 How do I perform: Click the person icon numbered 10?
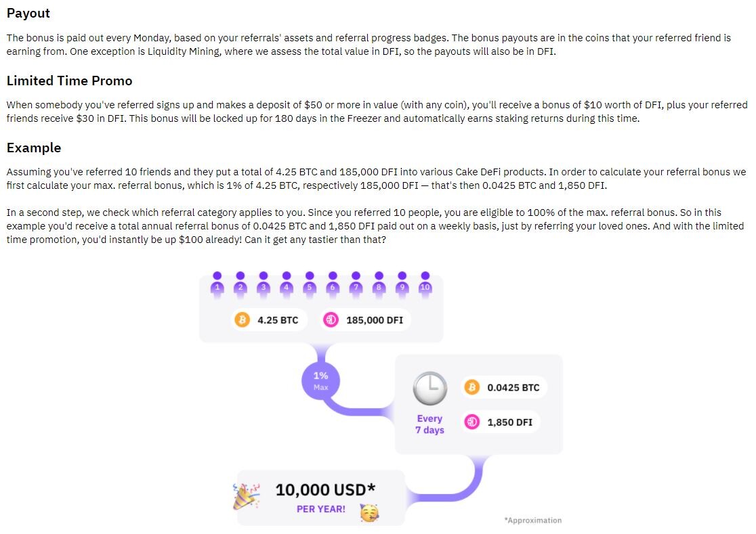point(425,284)
